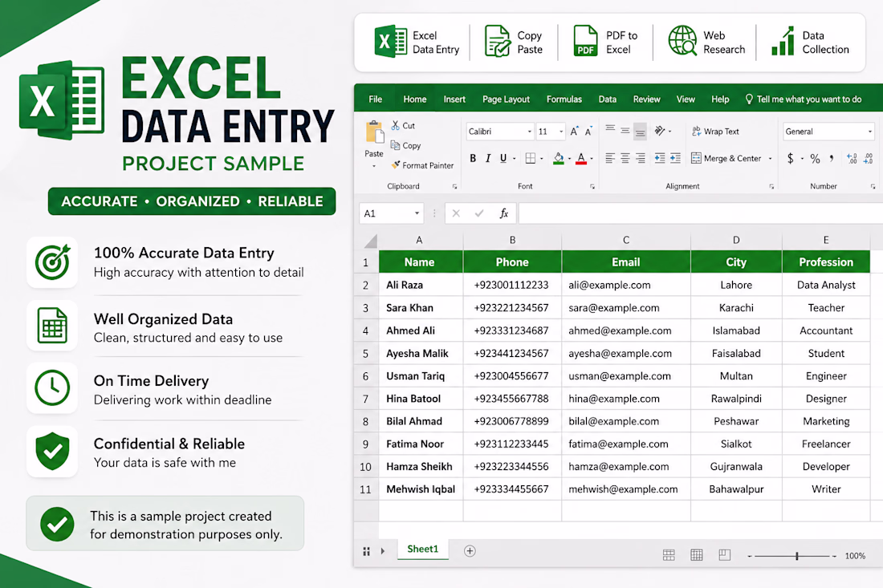883x588 pixels.
Task: Click the Borders icon
Action: tap(531, 158)
